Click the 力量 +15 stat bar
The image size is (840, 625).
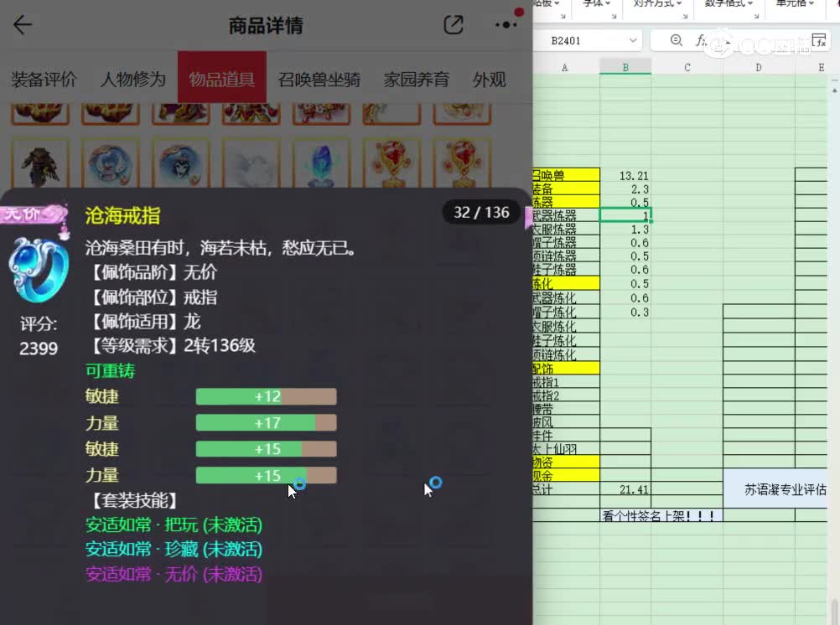coord(267,476)
